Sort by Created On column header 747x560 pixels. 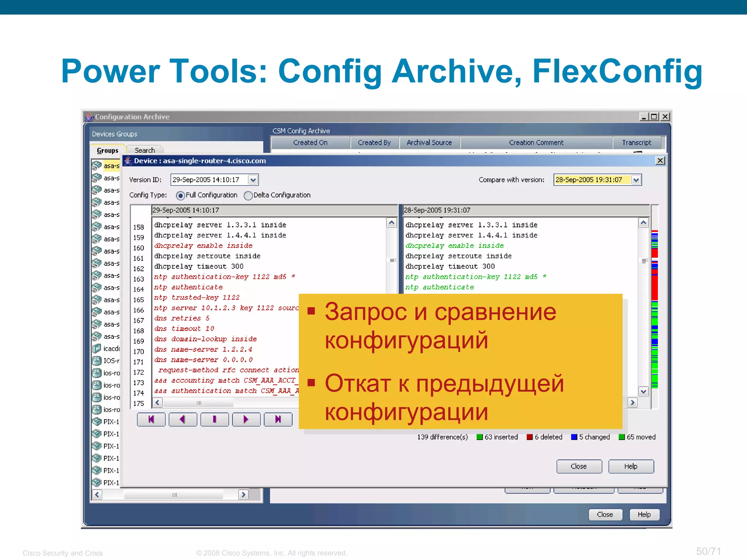310,143
